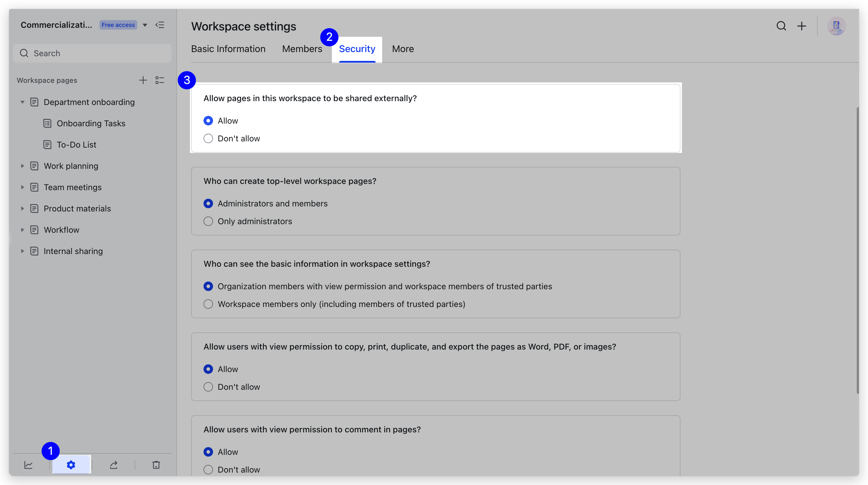The width and height of the screenshot is (868, 485).
Task: Choose Only administrators for top-level page creation
Action: coord(208,221)
